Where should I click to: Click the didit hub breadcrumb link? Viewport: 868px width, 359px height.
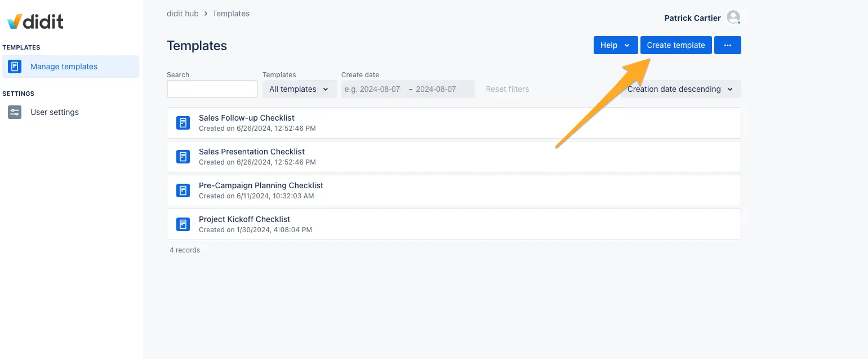182,14
